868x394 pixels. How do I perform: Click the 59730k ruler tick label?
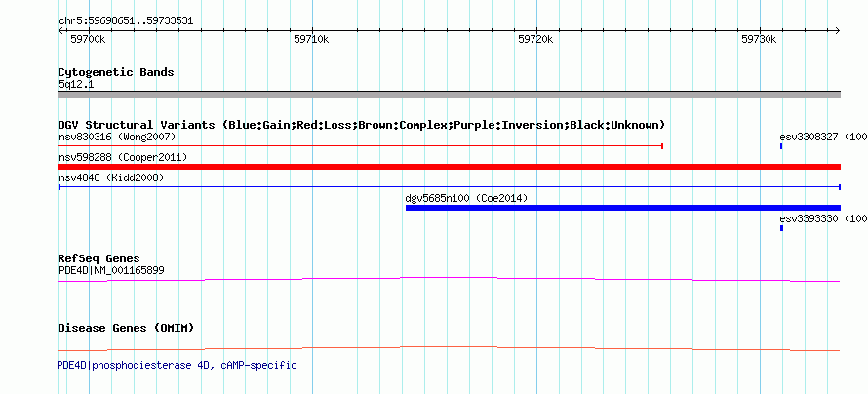point(759,39)
